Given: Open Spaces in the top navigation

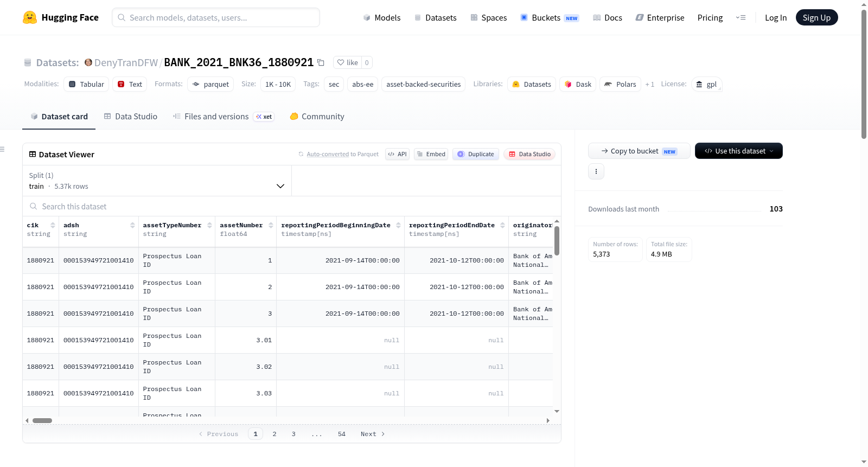Looking at the screenshot, I should (488, 17).
